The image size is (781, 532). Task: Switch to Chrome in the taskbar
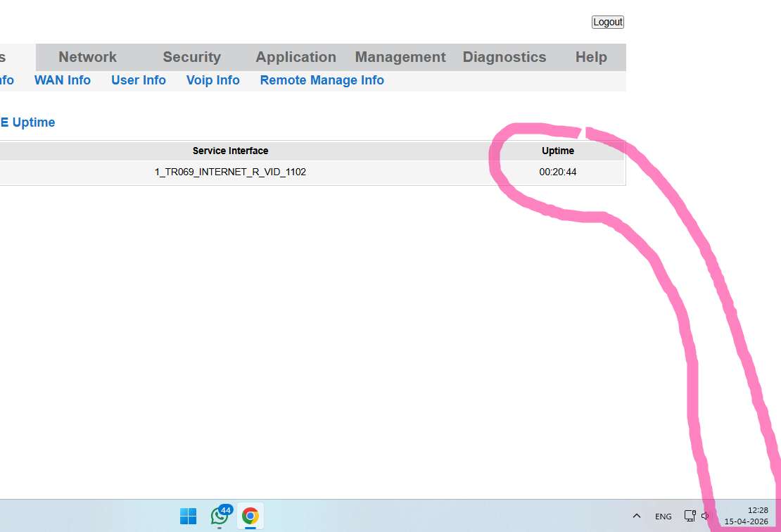click(x=250, y=516)
